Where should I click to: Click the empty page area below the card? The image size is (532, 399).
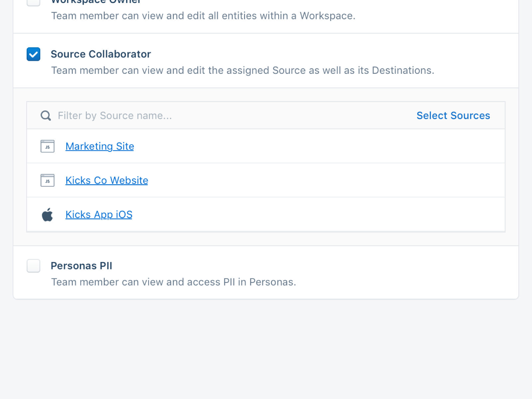[266, 349]
